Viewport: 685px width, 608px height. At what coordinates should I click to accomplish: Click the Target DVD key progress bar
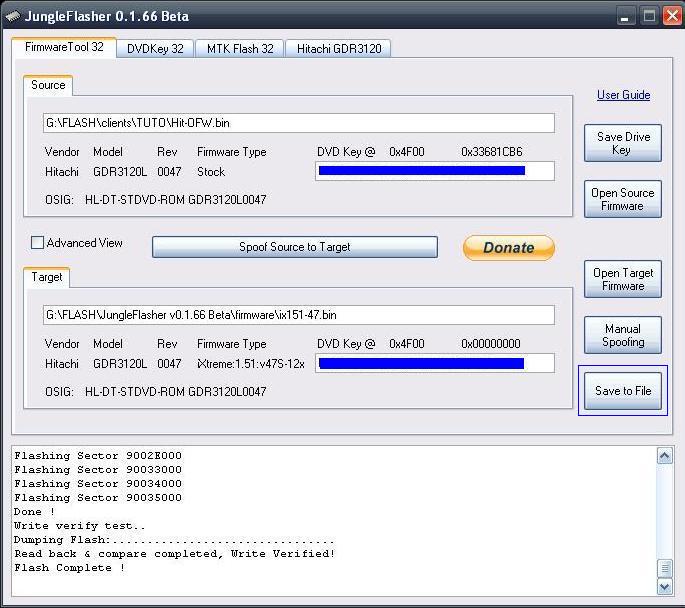pyautogui.click(x=435, y=363)
